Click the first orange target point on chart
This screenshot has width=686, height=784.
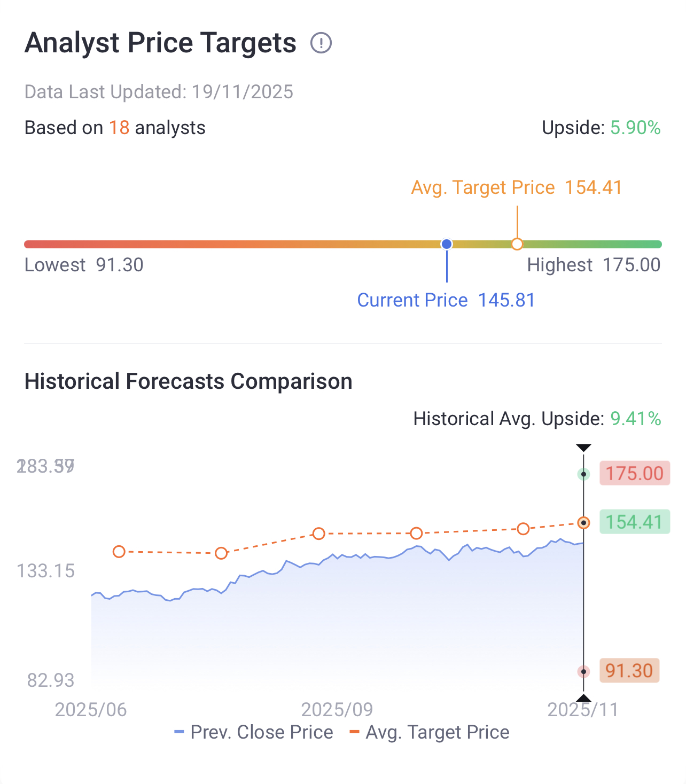pos(119,552)
